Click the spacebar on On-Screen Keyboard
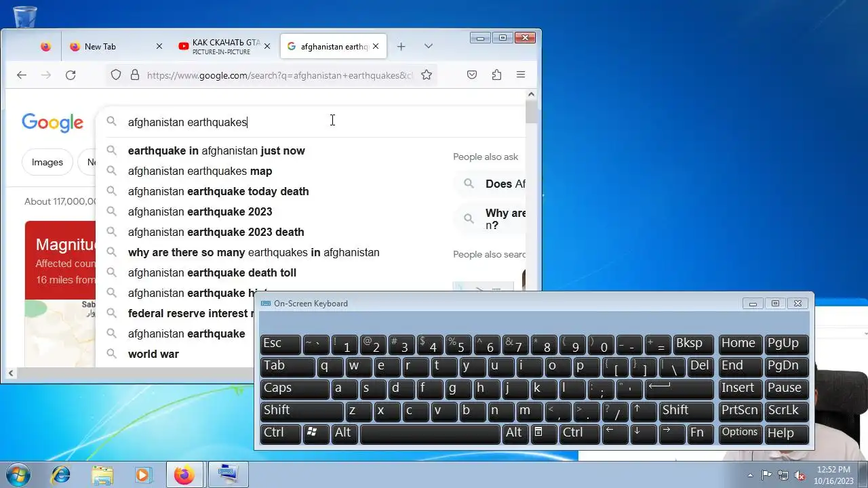Image resolution: width=868 pixels, height=488 pixels. (x=430, y=433)
